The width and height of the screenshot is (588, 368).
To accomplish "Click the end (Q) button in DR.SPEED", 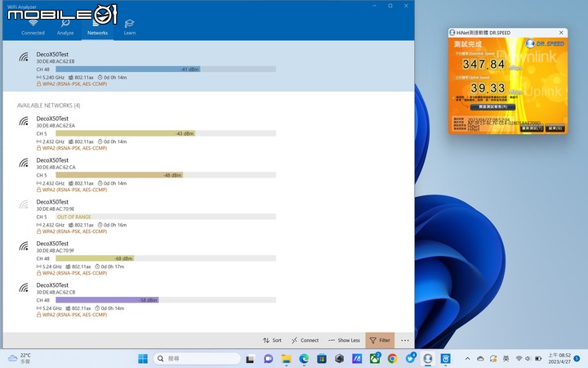I will [x=555, y=128].
